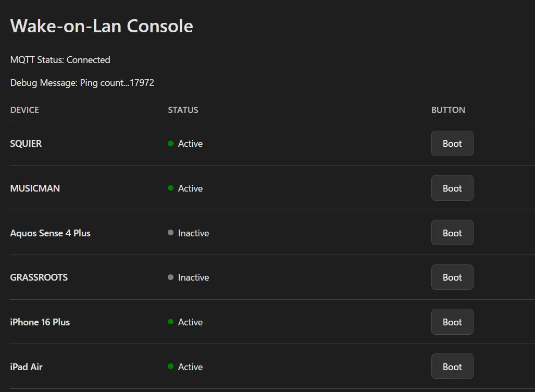The width and height of the screenshot is (535, 392).
Task: Boot the iPad Air device
Action: (452, 366)
